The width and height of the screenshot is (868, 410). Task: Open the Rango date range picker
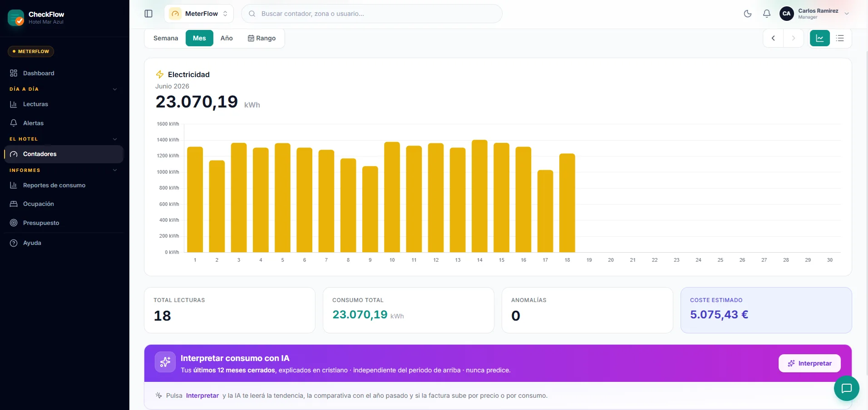[261, 38]
